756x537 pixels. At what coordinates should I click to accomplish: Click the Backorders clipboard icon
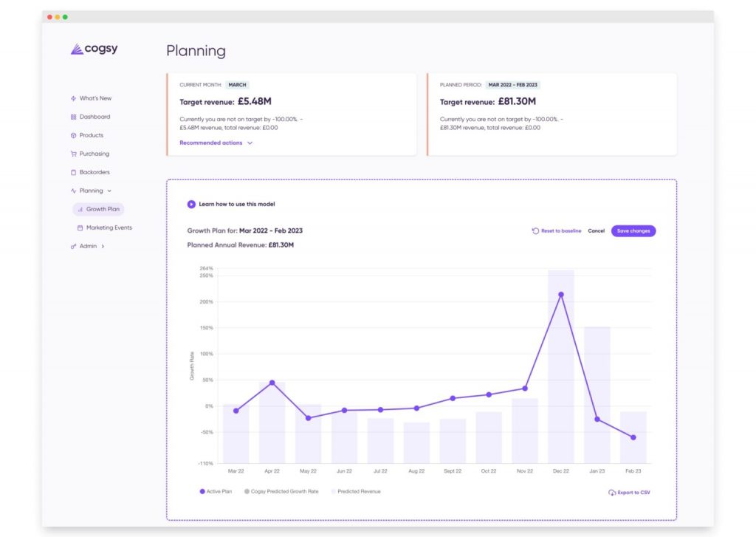click(x=73, y=172)
